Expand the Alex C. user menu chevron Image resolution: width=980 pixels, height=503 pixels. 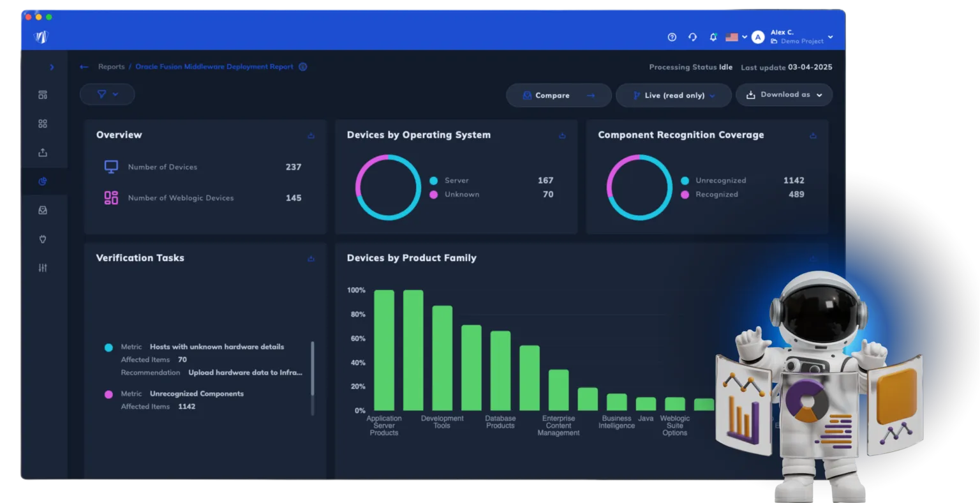(830, 37)
